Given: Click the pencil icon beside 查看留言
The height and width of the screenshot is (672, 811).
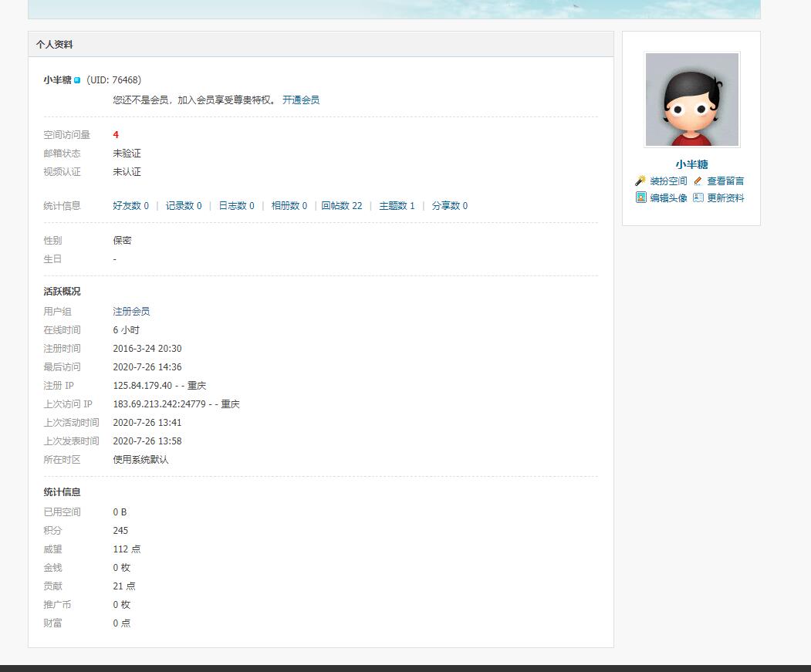Looking at the screenshot, I should pyautogui.click(x=698, y=181).
